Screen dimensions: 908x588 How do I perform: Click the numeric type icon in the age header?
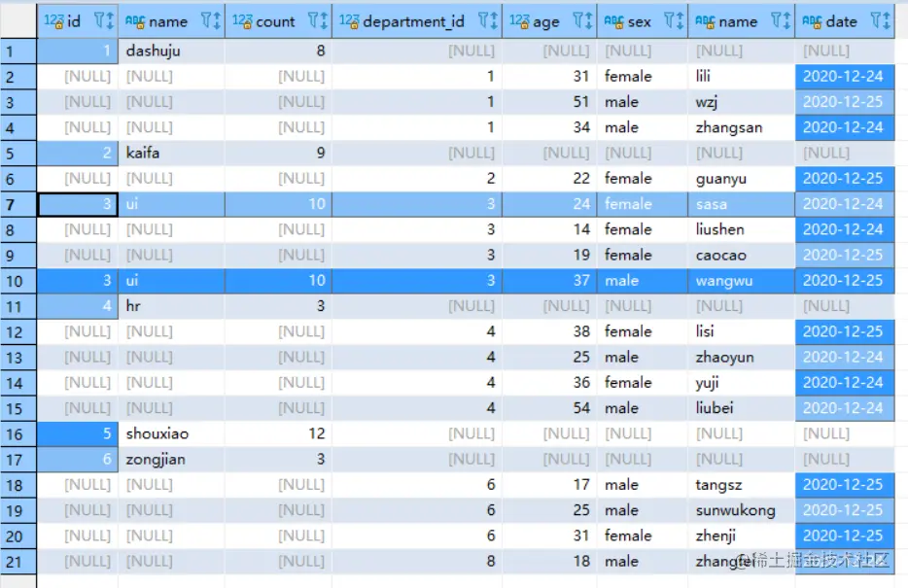[x=519, y=21]
